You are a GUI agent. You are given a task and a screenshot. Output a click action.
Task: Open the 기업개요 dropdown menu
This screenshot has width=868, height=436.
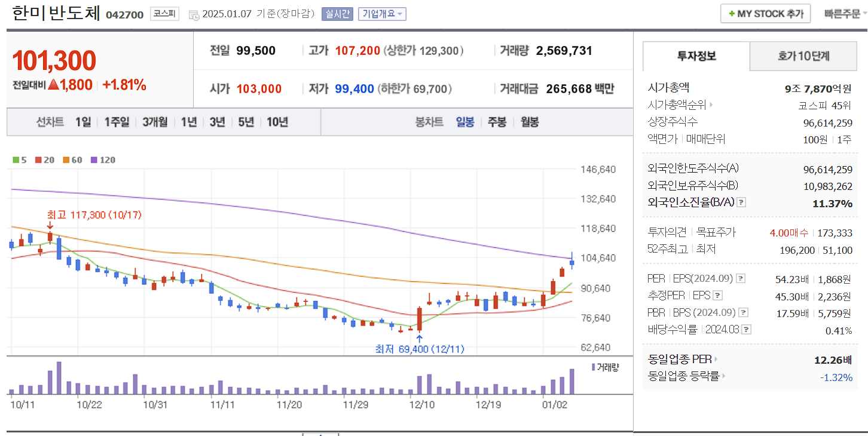point(381,13)
